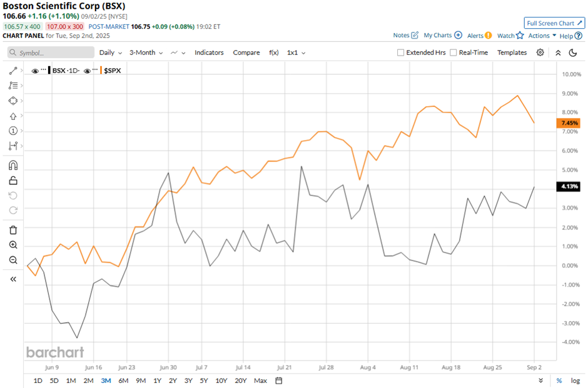The image size is (588, 388).
Task: Open the 1x1 grid layout dropdown
Action: point(297,52)
